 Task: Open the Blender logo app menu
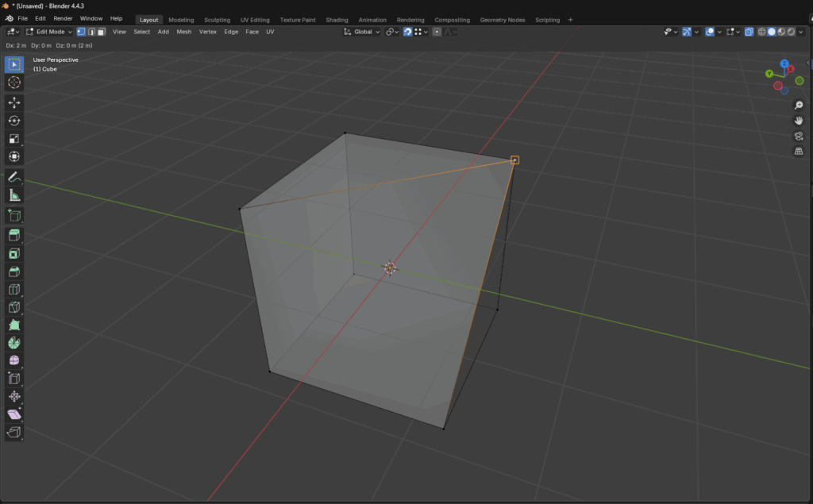coord(10,19)
